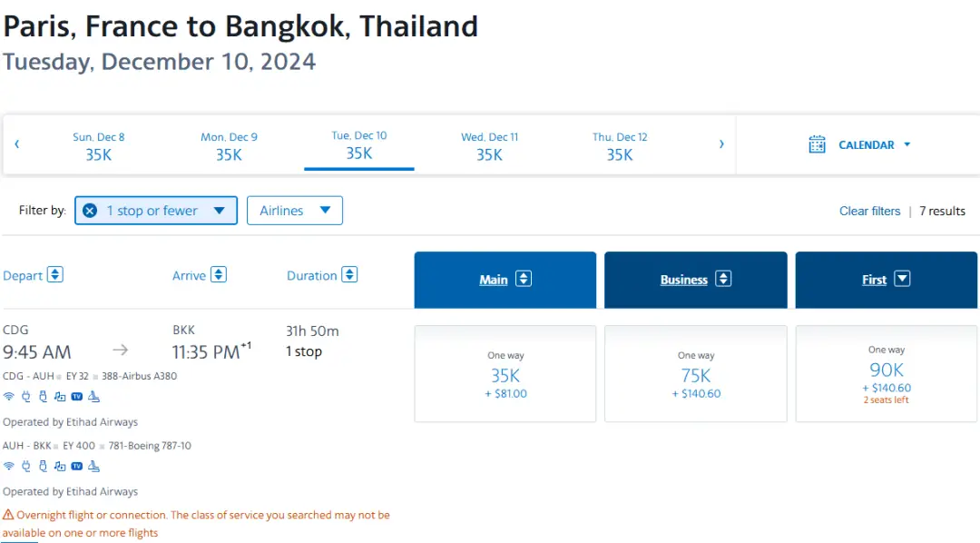This screenshot has height=543, width=980.
Task: Open the '1 stop or fewer' dropdown
Action: point(219,211)
